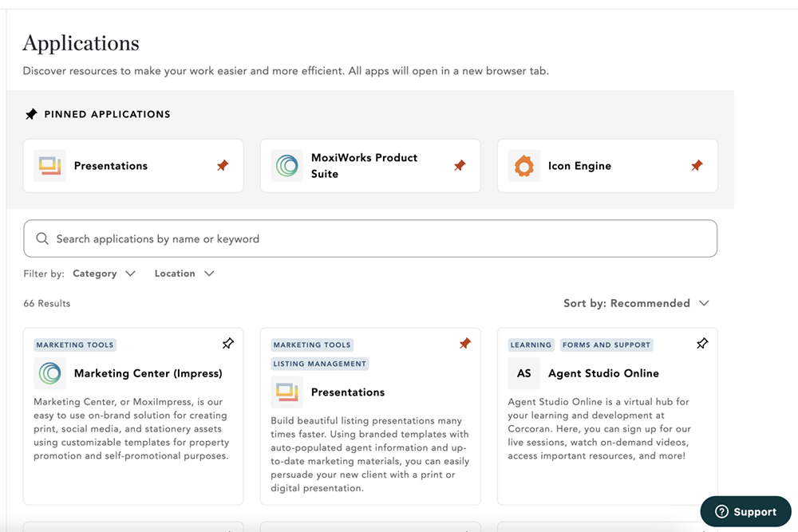Unpin Presentations from pinned applications

223,165
